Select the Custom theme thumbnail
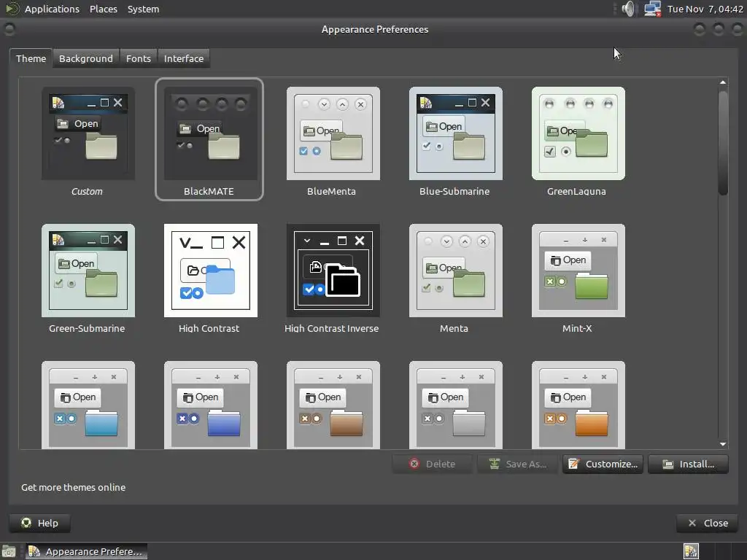The height and width of the screenshot is (560, 747). click(88, 134)
